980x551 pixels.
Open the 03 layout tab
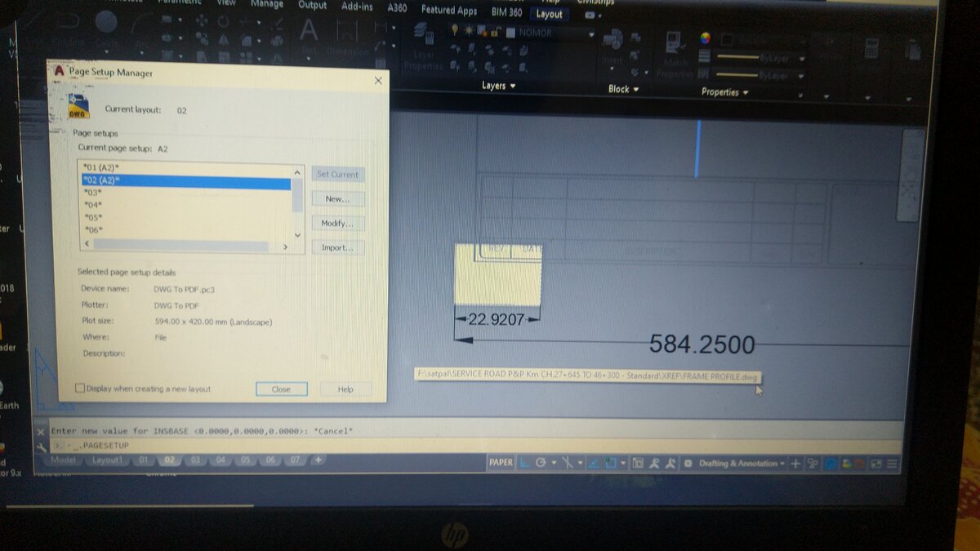[x=194, y=460]
